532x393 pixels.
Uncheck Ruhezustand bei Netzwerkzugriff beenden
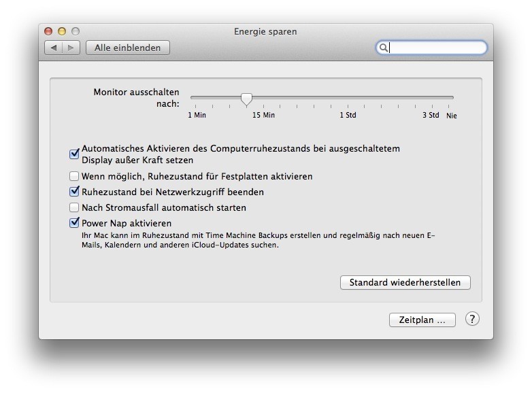coord(74,192)
